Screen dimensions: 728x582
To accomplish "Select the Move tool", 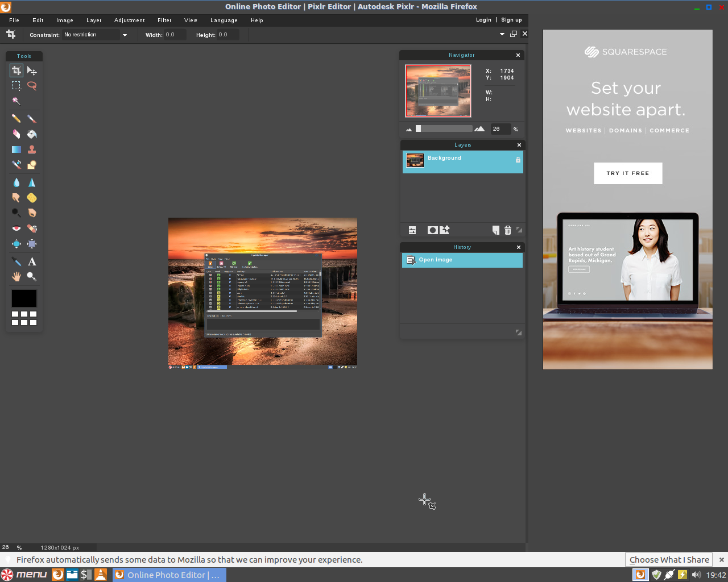I will coord(32,70).
